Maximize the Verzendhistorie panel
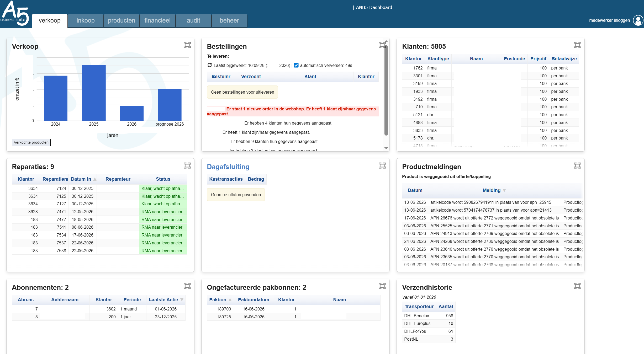The height and width of the screenshot is (354, 644). tap(577, 286)
